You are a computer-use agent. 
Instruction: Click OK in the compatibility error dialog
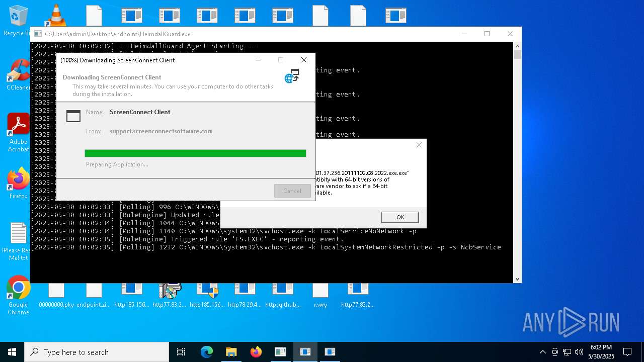[400, 217]
